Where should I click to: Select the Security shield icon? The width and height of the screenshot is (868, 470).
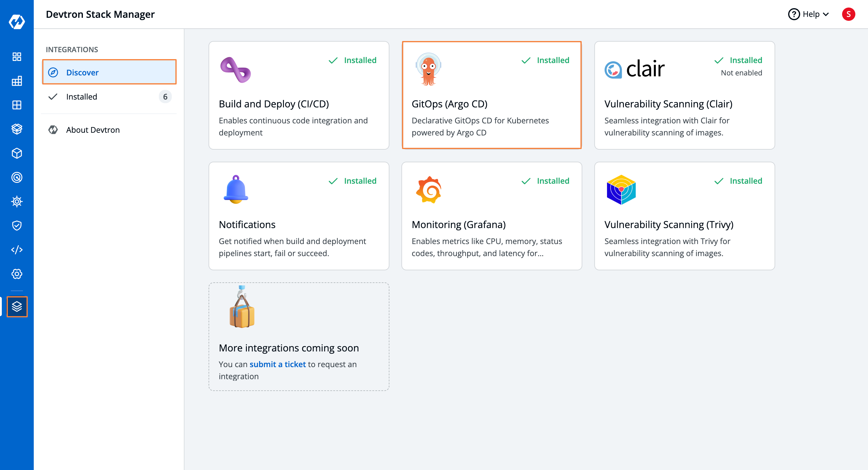click(x=17, y=225)
